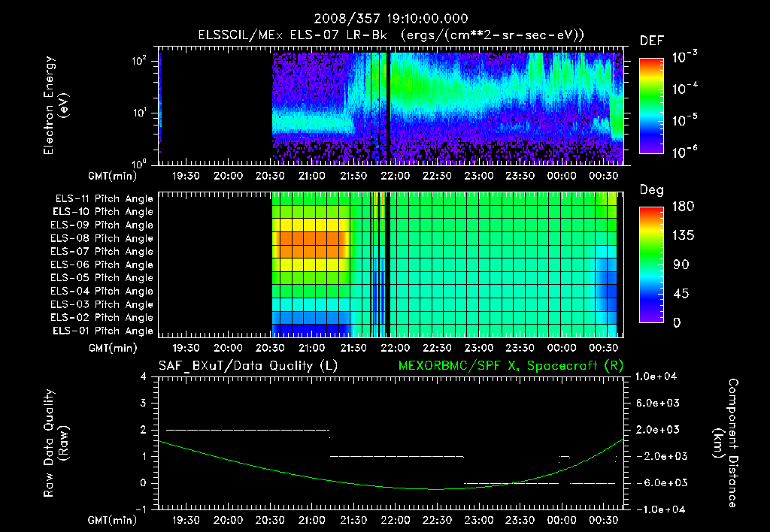This screenshot has height=532, width=770.
Task: Click the green "MEXORBMC/SPF X, Spacecraft (R)" title
Action: [x=511, y=366]
